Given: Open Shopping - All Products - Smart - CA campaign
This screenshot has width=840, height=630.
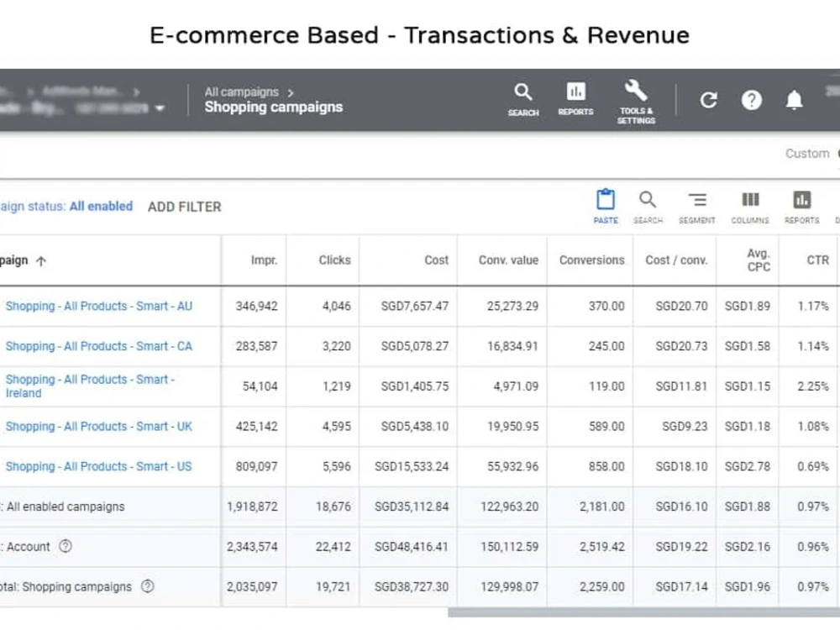Looking at the screenshot, I should (x=98, y=347).
